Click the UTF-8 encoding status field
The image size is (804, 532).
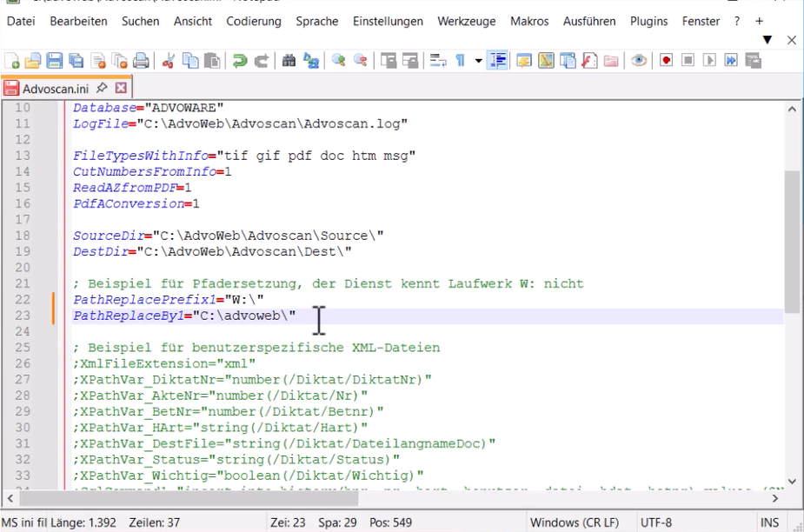656,522
